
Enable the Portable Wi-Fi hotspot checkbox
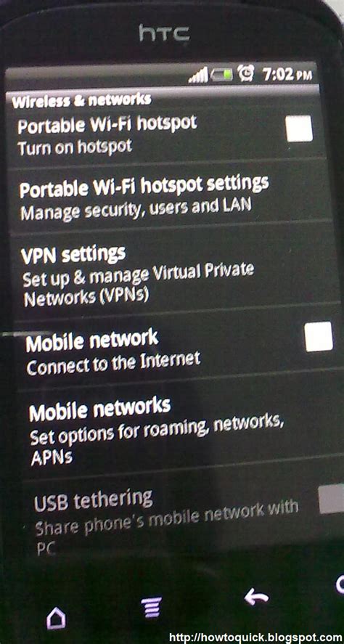(299, 129)
